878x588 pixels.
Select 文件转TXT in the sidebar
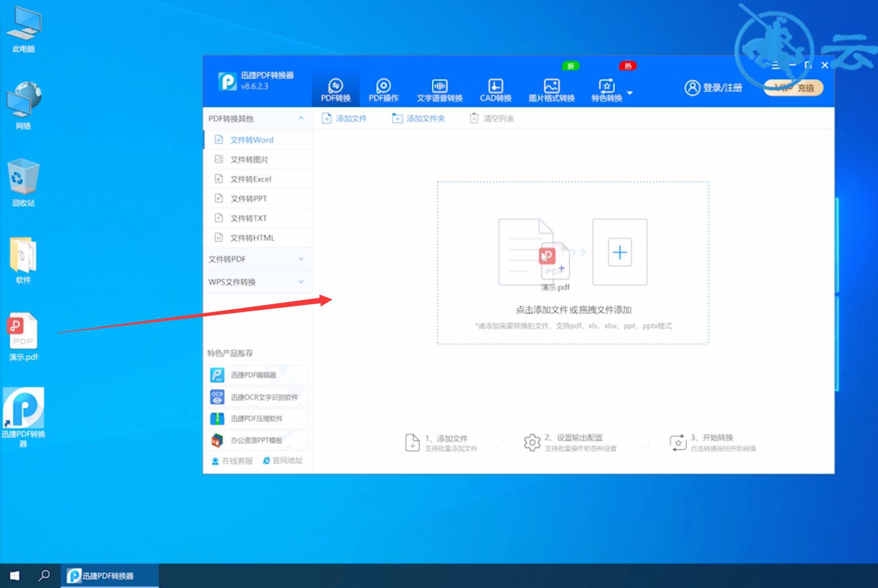257,218
